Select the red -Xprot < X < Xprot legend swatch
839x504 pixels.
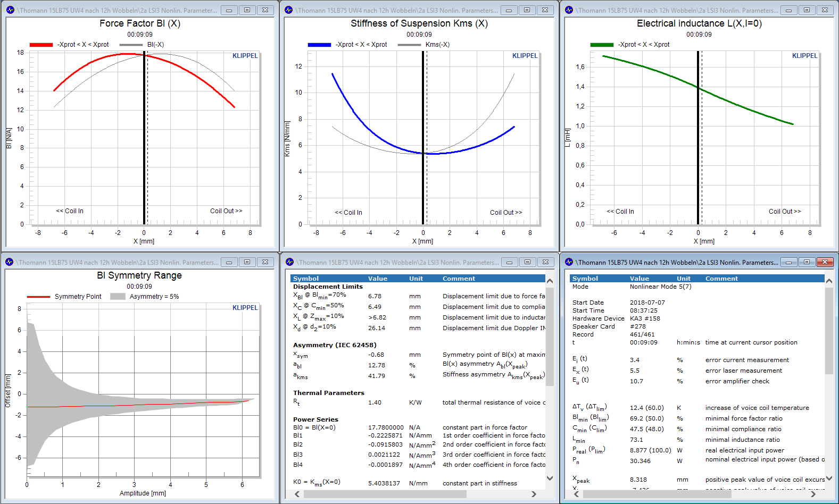(x=41, y=45)
